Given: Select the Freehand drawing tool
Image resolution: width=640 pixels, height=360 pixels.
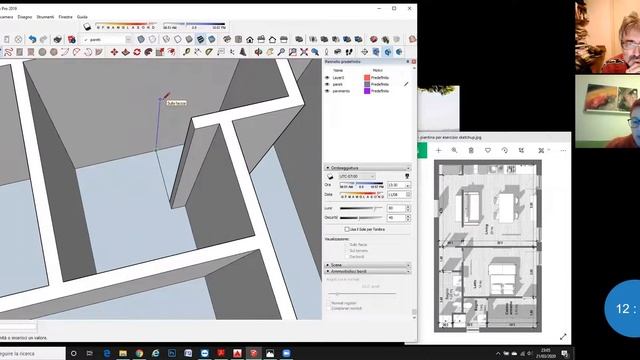Looking at the screenshot, I should pos(9,52).
